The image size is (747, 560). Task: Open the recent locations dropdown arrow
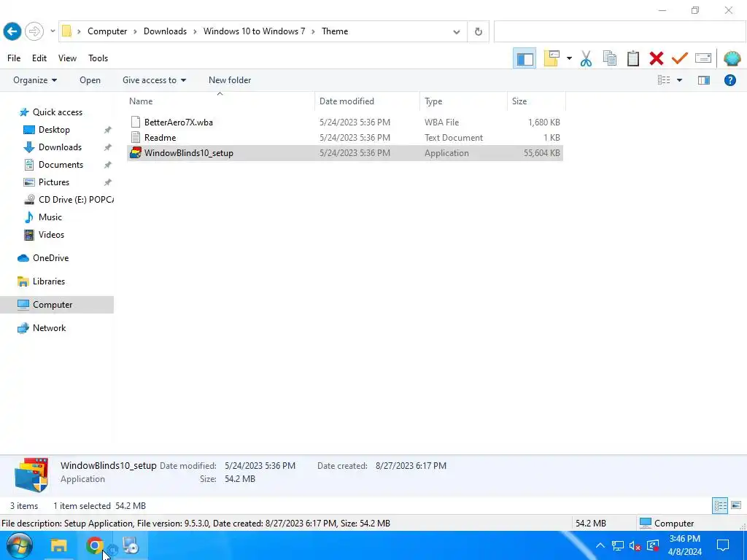pyautogui.click(x=53, y=31)
